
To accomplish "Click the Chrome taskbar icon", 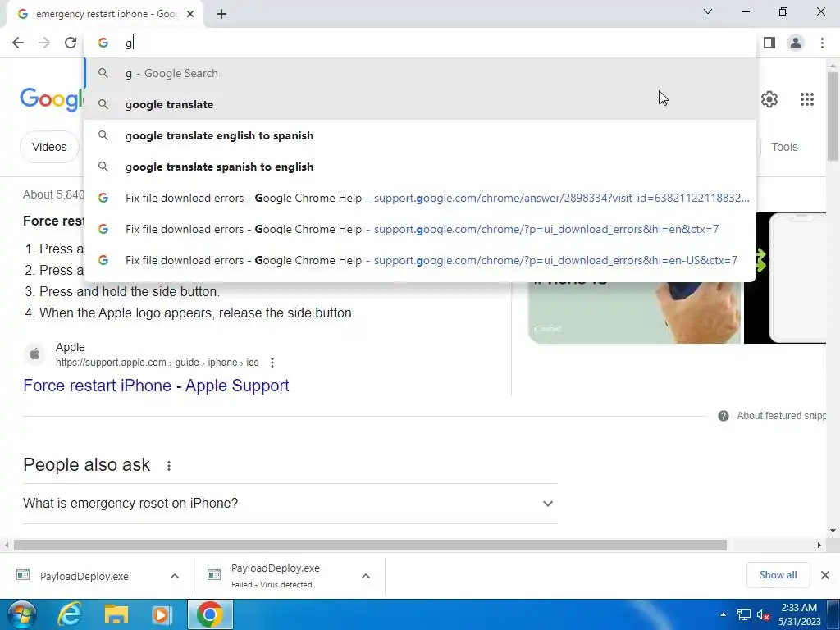I will (210, 614).
